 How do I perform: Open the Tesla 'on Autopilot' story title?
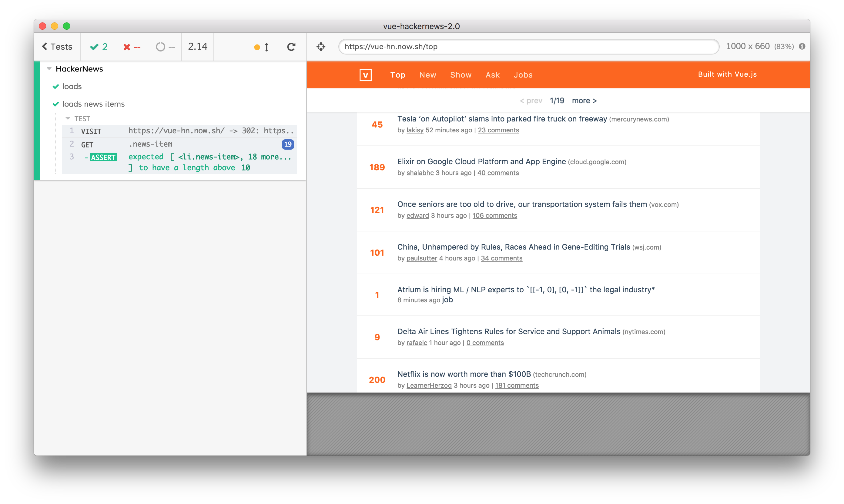pyautogui.click(x=502, y=119)
